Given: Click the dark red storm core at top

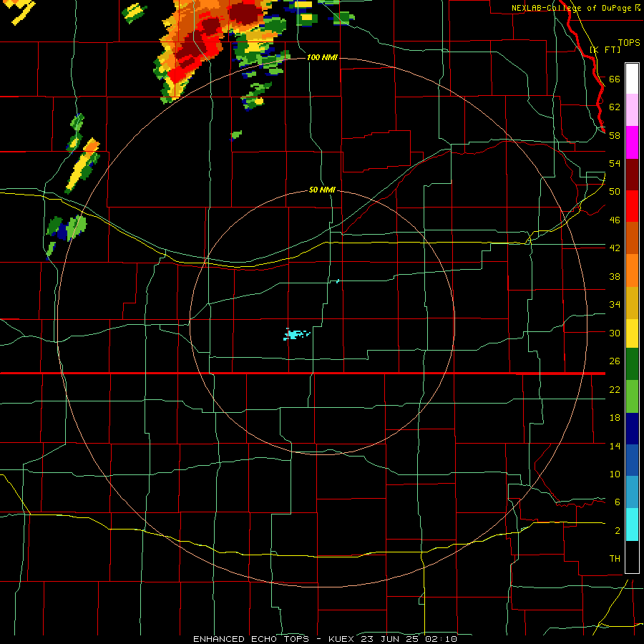Looking at the screenshot, I should click(245, 15).
